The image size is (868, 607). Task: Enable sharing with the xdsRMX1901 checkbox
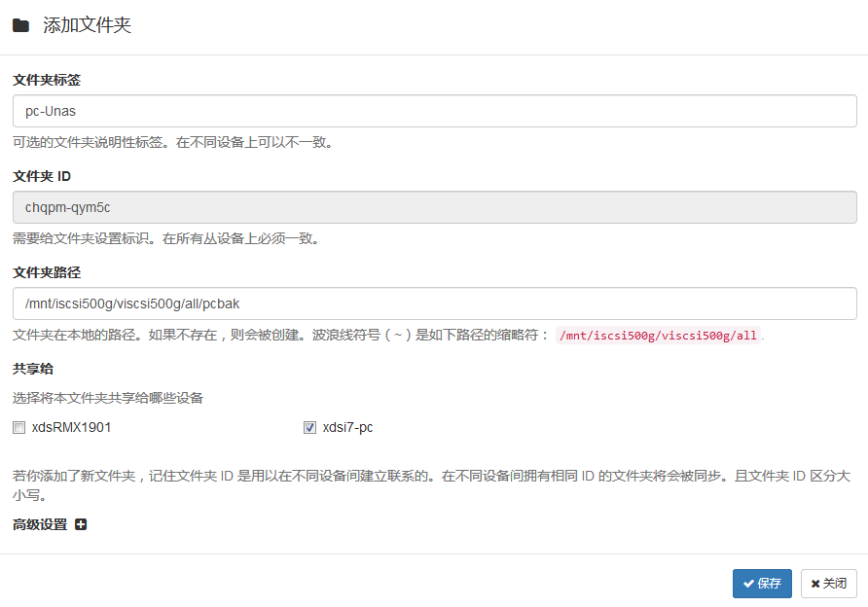coord(18,427)
